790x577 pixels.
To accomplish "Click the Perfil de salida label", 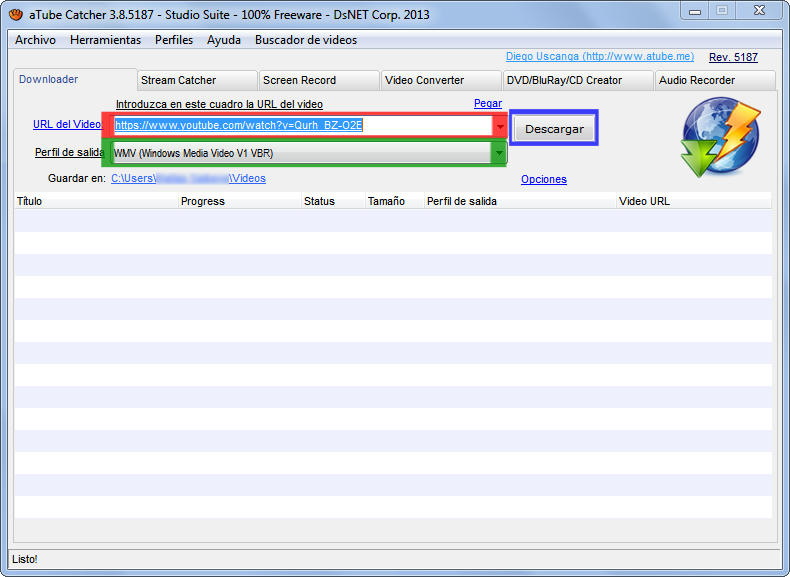I will point(70,152).
